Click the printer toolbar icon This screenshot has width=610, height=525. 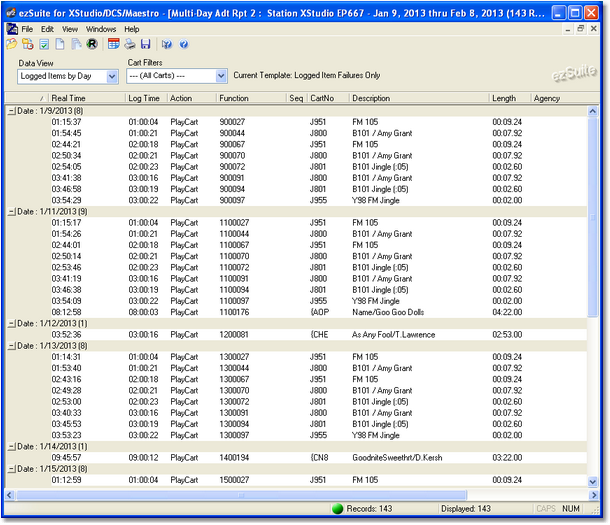(x=130, y=44)
